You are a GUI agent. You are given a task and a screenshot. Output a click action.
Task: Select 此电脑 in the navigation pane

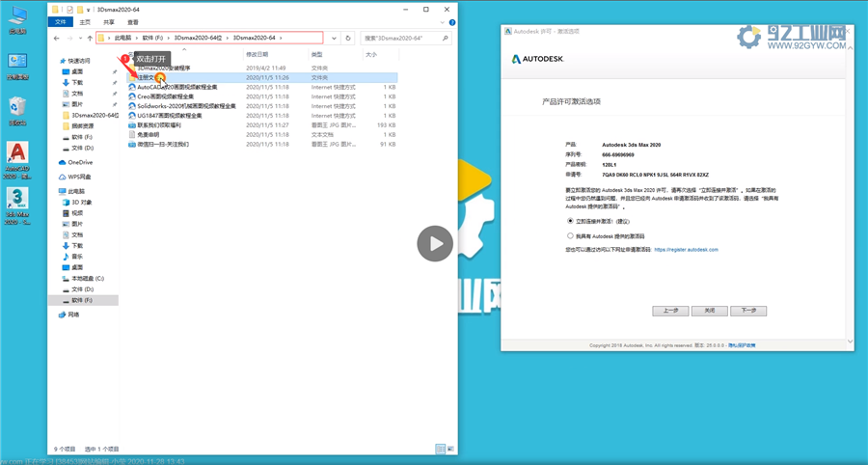coord(76,191)
